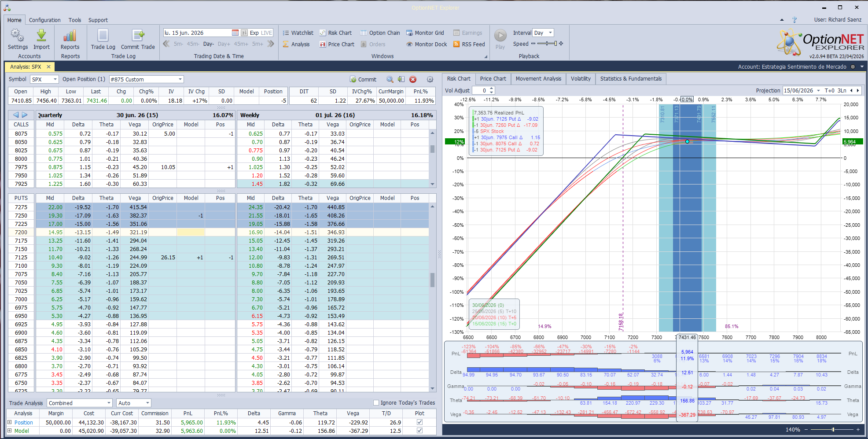The image size is (868, 439).
Task: Go to previous expiration with left arrow
Action: coord(16,115)
